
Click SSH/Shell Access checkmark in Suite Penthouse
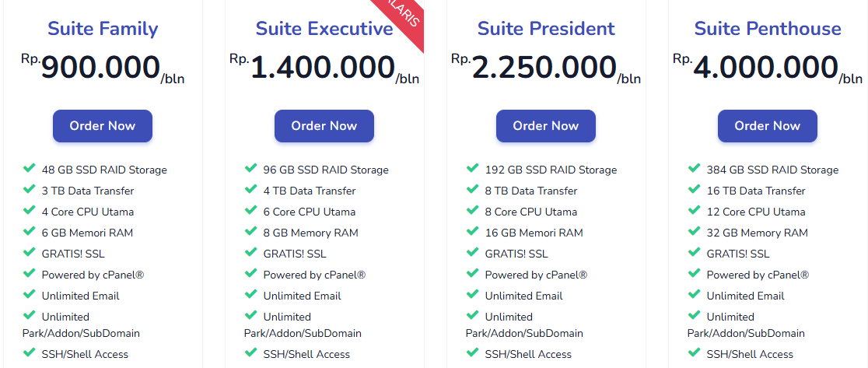(x=695, y=352)
